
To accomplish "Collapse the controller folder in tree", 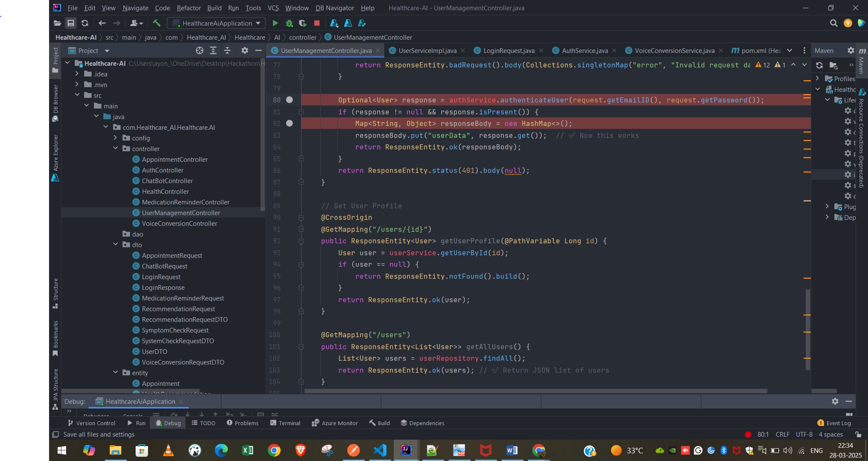I will tap(116, 149).
